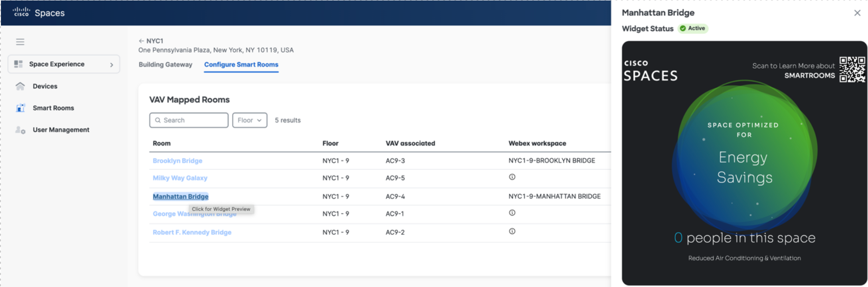Click the back arrow beside NYC1
This screenshot has height=287, width=868.
click(141, 41)
